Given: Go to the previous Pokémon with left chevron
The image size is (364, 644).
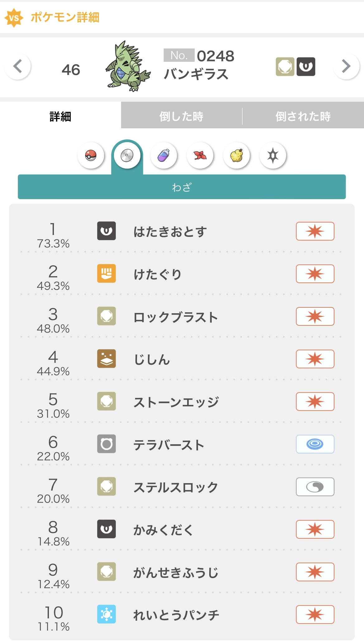Looking at the screenshot, I should coord(18,66).
